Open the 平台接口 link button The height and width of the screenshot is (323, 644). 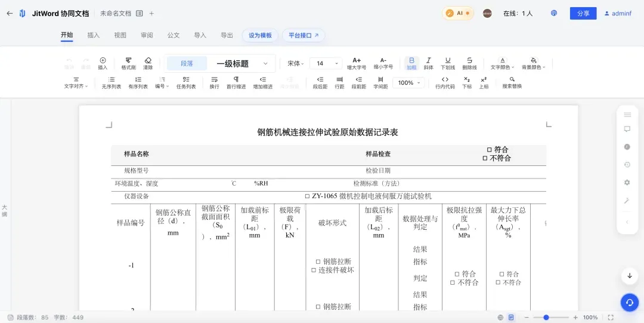304,35
